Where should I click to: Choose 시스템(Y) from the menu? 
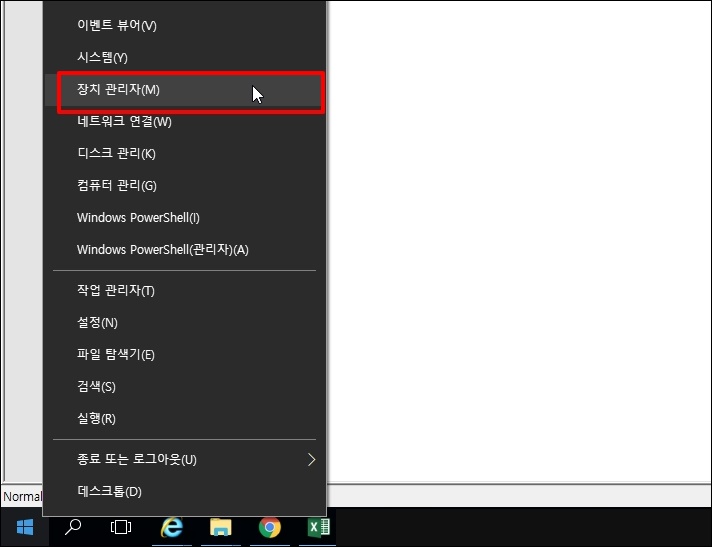185,57
